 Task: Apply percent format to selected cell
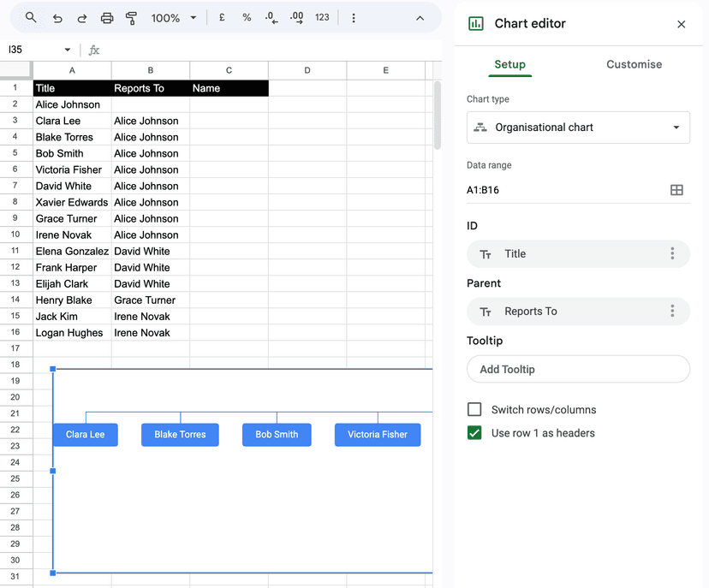[247, 17]
